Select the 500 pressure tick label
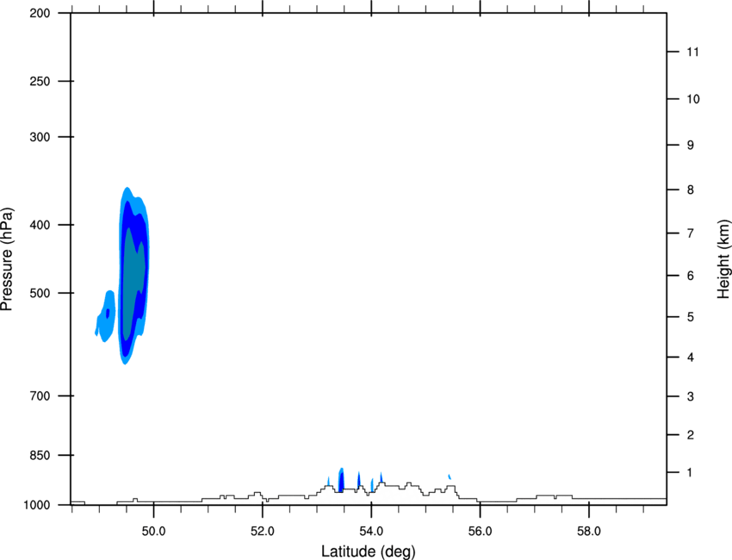Viewport: 732px width, 560px height. click(x=40, y=293)
